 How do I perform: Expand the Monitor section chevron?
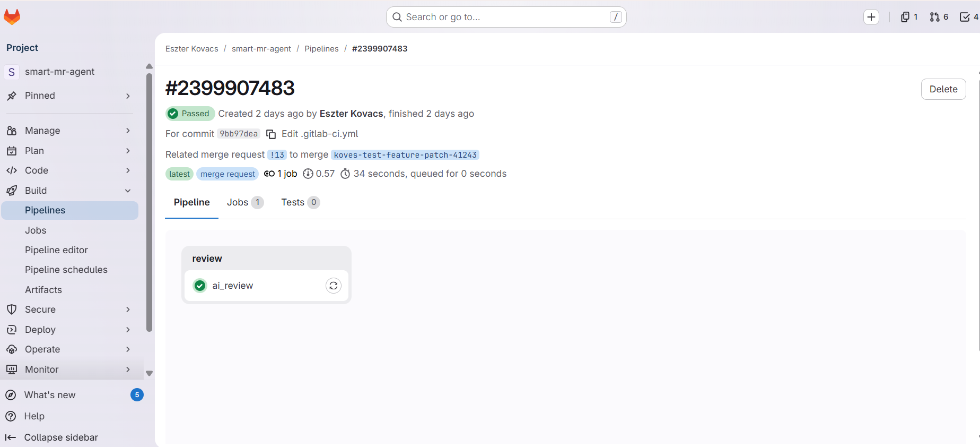pyautogui.click(x=128, y=369)
